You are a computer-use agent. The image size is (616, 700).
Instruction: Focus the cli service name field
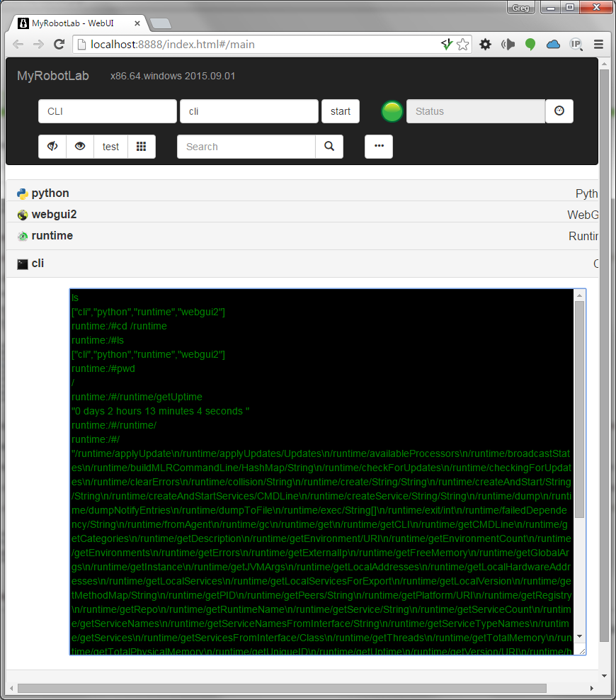pyautogui.click(x=249, y=111)
